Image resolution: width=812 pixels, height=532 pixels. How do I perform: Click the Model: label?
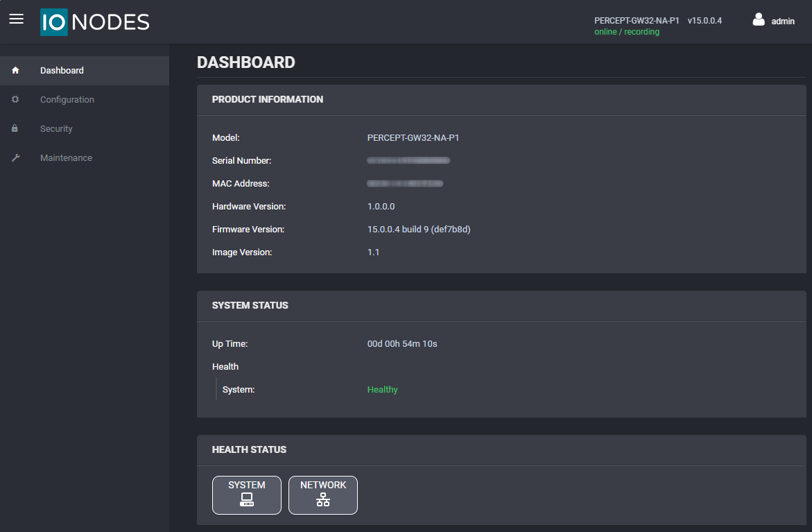226,138
